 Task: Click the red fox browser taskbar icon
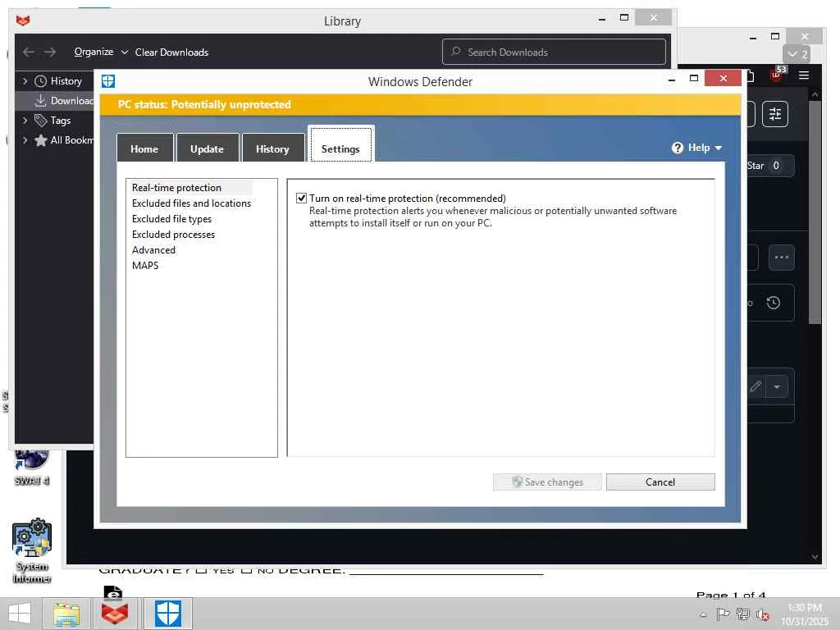point(115,614)
